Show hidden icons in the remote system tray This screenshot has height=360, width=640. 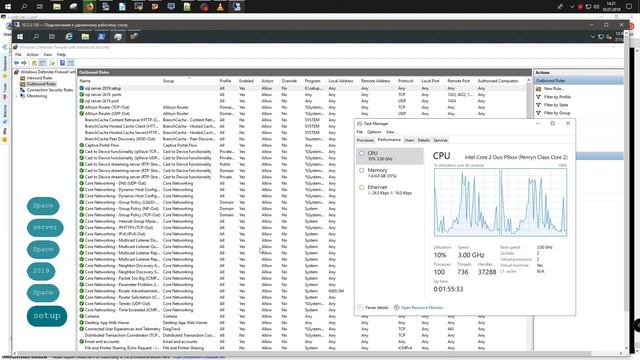593,37
